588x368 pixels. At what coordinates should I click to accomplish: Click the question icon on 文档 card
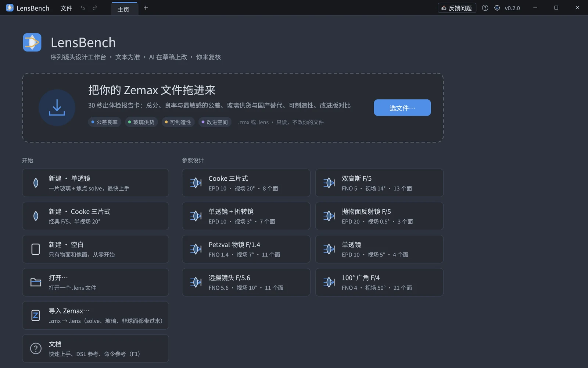tap(36, 348)
